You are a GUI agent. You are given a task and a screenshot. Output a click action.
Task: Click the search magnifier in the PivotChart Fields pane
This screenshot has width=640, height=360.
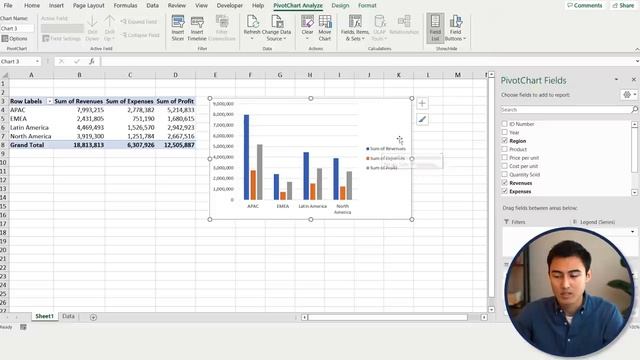tap(634, 109)
